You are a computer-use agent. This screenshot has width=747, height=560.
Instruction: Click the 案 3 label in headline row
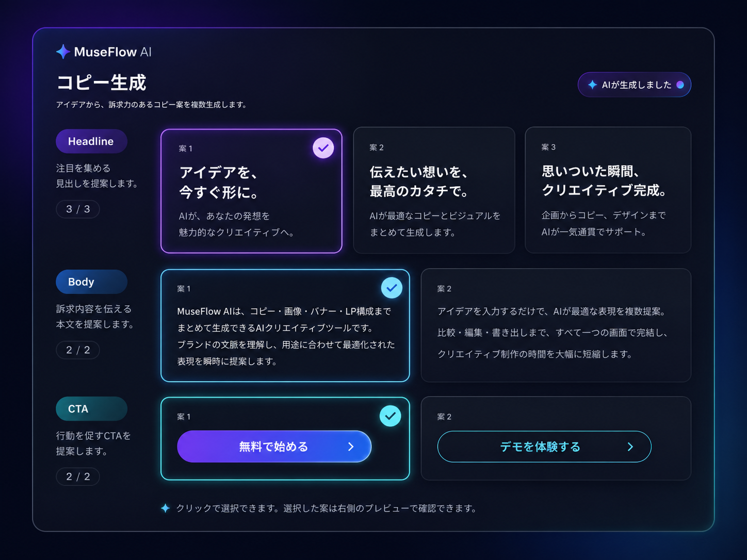[548, 147]
